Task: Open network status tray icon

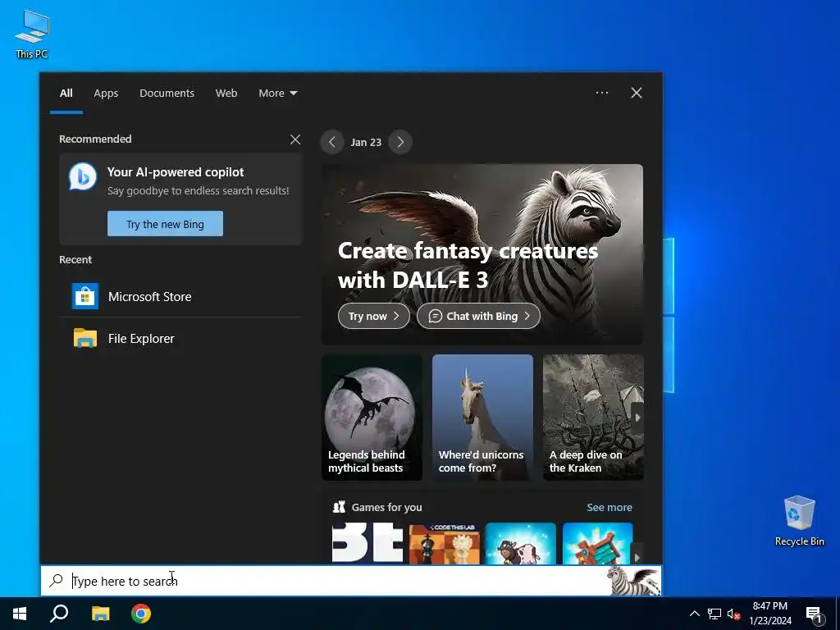Action: (714, 614)
